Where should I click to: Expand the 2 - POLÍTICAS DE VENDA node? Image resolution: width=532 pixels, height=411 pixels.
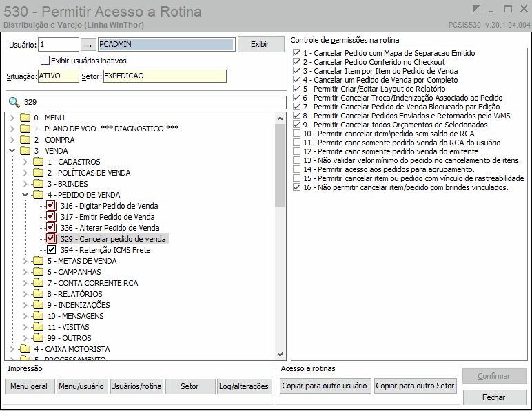(25, 173)
